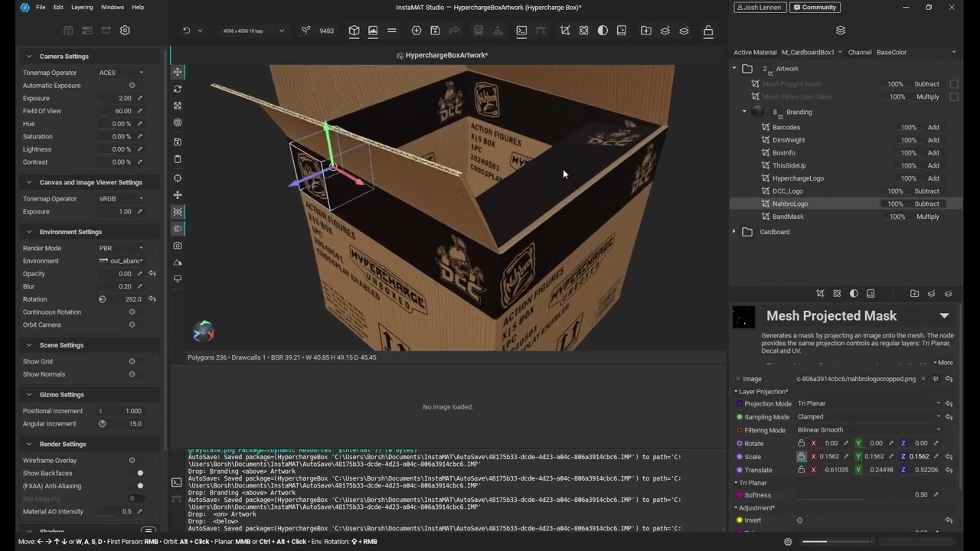Open the Help menu
Screen dimensions: 980x551
[138, 7]
